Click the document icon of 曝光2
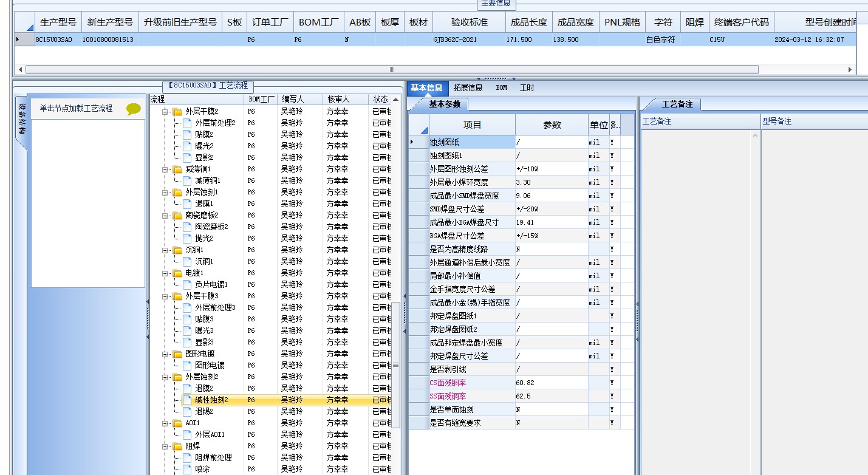Screen dimensions: 868x475 pyautogui.click(x=187, y=146)
